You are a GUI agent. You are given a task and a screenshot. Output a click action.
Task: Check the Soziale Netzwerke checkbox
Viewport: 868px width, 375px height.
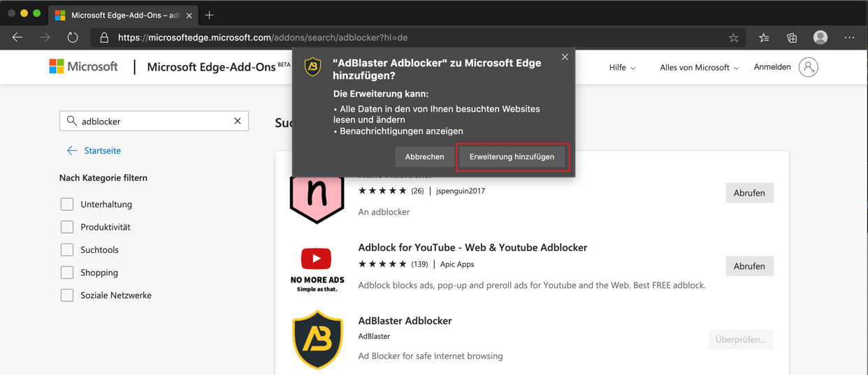click(x=67, y=295)
